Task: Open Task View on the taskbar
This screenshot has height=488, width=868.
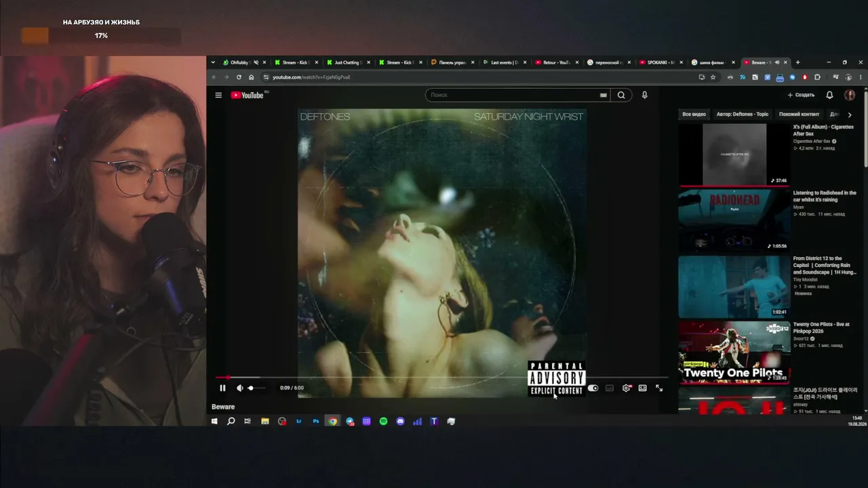Action: [x=248, y=422]
